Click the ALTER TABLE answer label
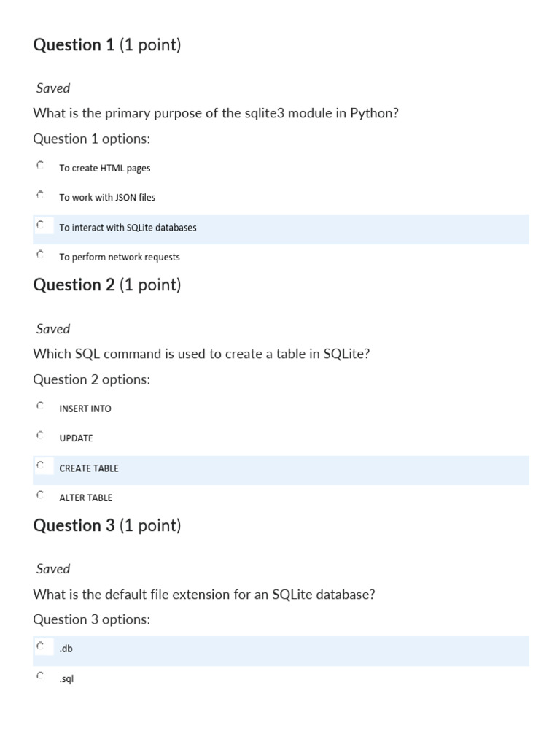Image resolution: width=560 pixels, height=747 pixels. click(x=85, y=498)
